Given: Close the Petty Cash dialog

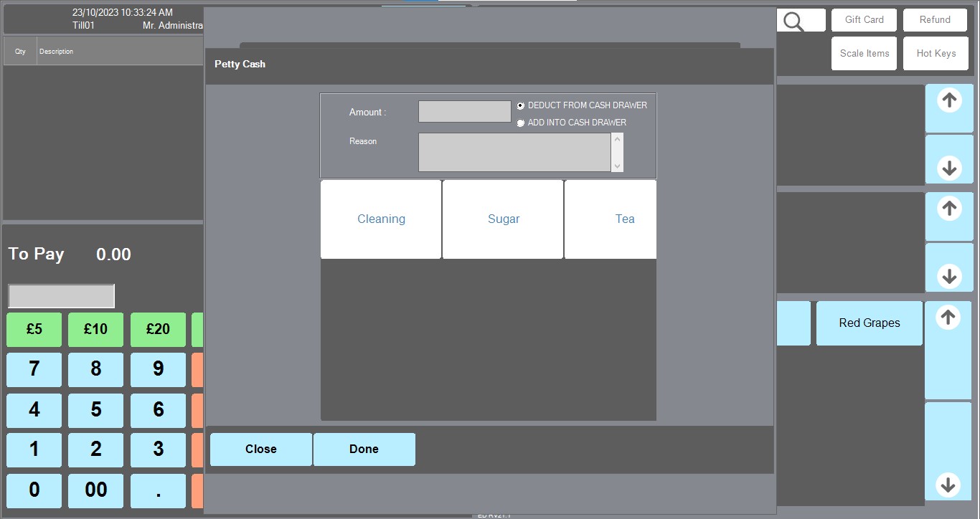Looking at the screenshot, I should pos(260,449).
